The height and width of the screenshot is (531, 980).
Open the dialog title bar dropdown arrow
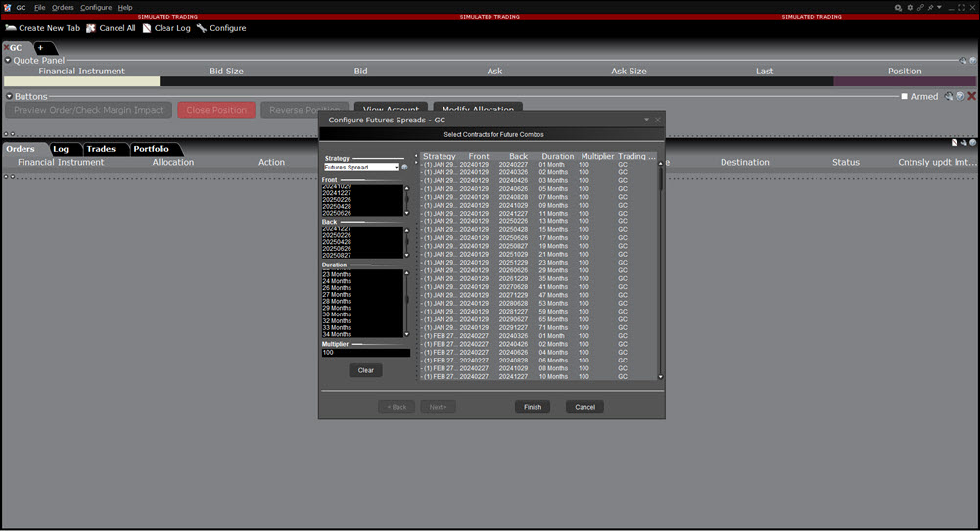point(646,120)
